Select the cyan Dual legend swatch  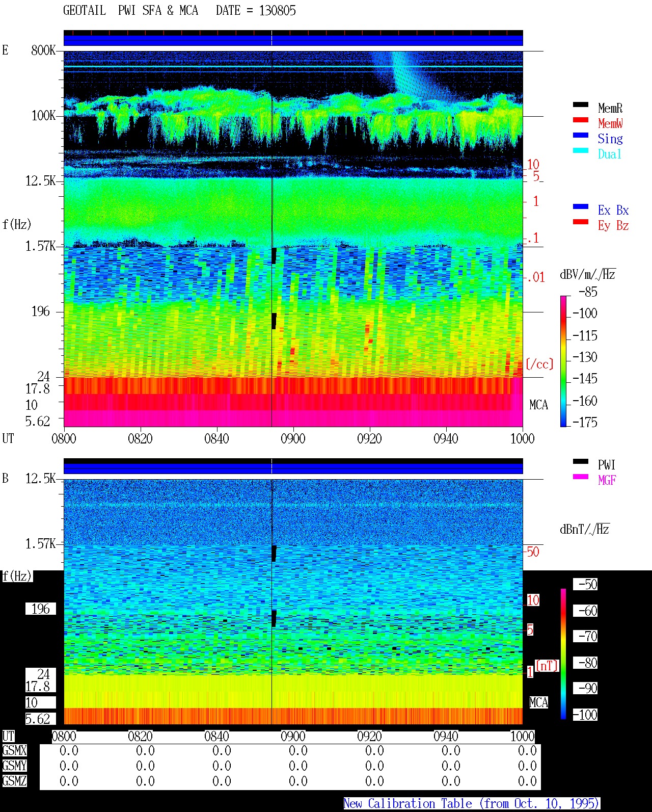581,151
